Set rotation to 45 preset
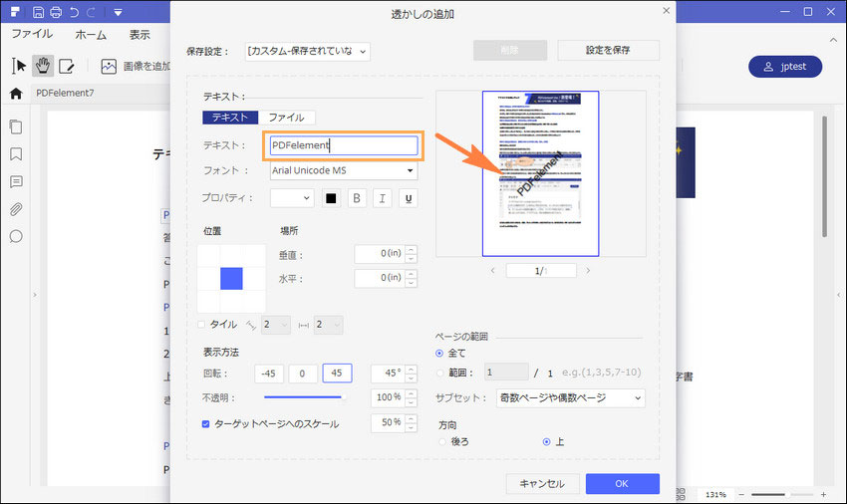Viewport: 847px width, 504px height. coord(337,374)
